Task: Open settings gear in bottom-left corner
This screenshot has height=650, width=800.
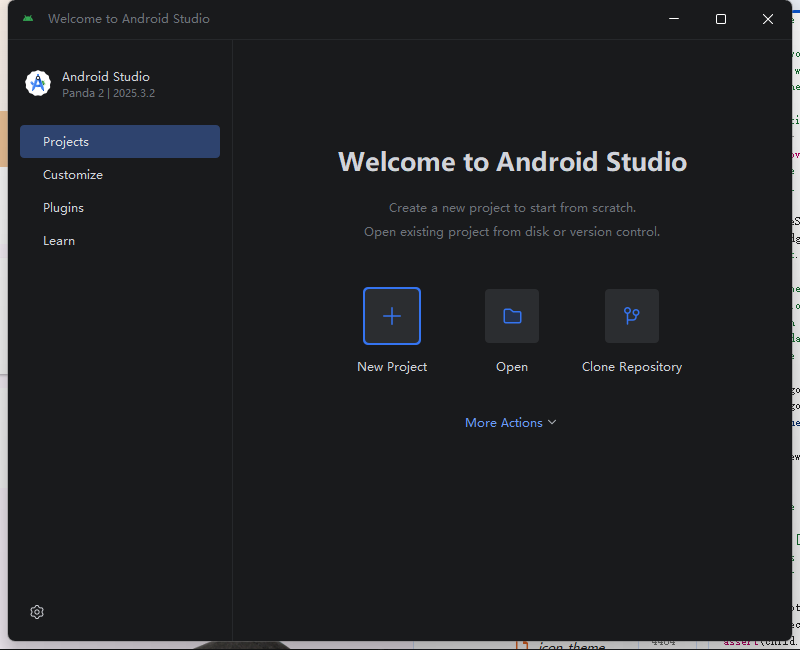Action: tap(37, 612)
